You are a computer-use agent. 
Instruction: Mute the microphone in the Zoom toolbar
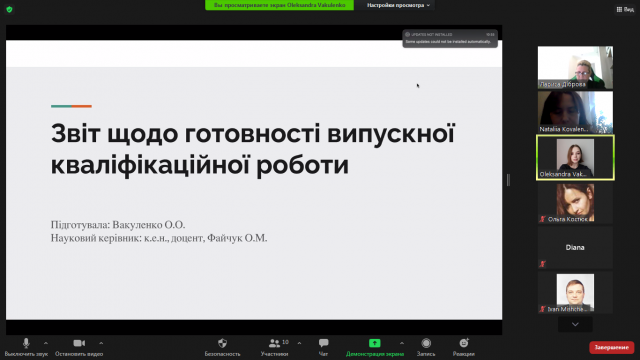pyautogui.click(x=26, y=343)
